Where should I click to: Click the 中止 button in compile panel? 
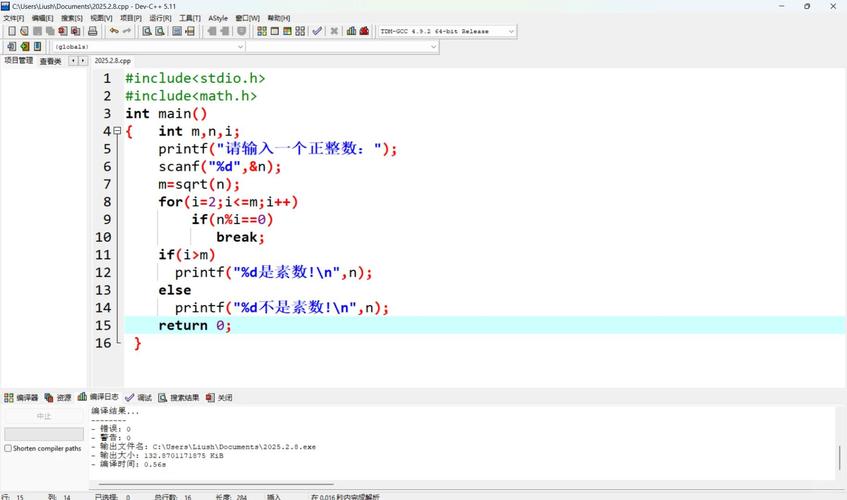tap(44, 416)
